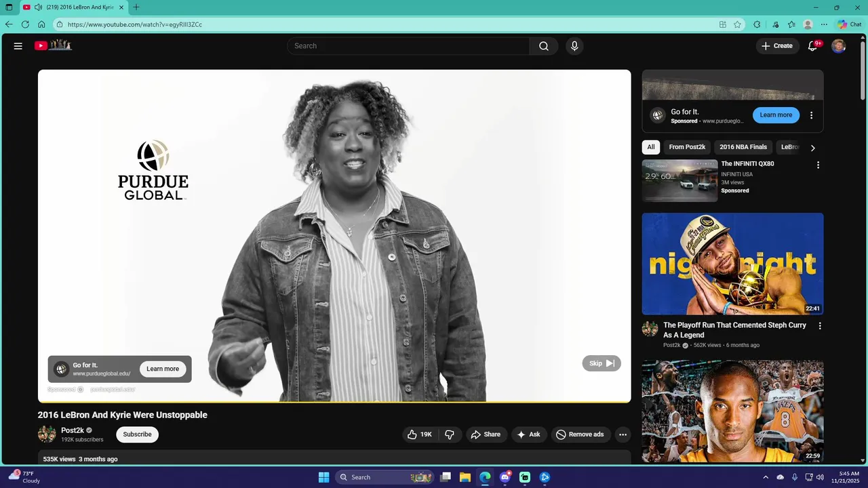Click Learn more in sidebar ad
868x488 pixels.
[x=776, y=115]
